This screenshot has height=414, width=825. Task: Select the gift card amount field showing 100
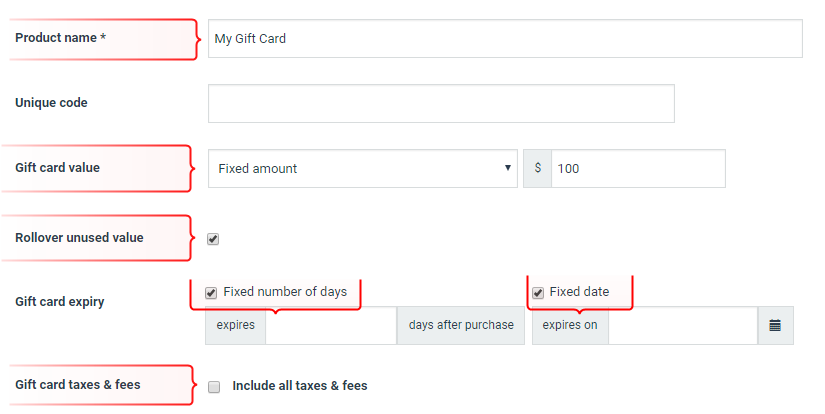(638, 168)
